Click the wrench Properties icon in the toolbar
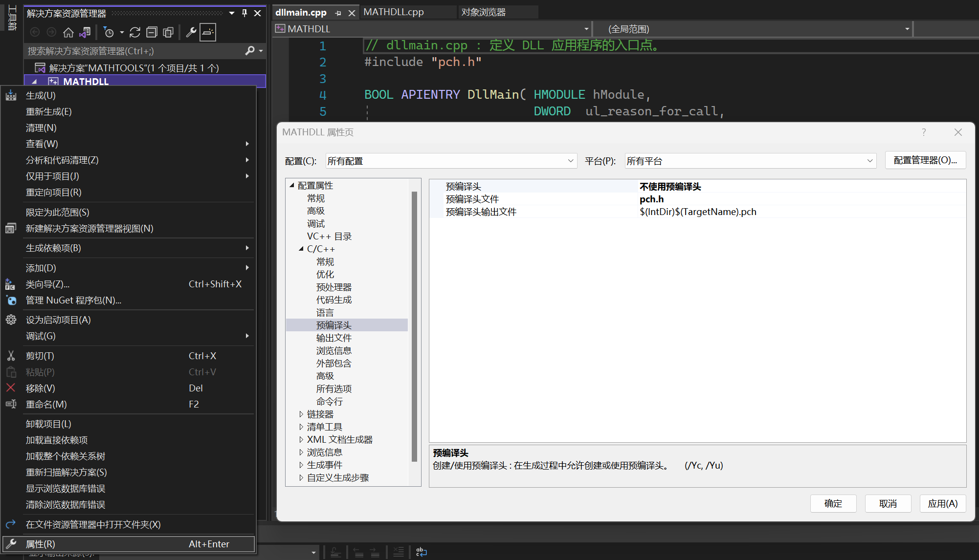This screenshot has width=979, height=560. click(191, 33)
